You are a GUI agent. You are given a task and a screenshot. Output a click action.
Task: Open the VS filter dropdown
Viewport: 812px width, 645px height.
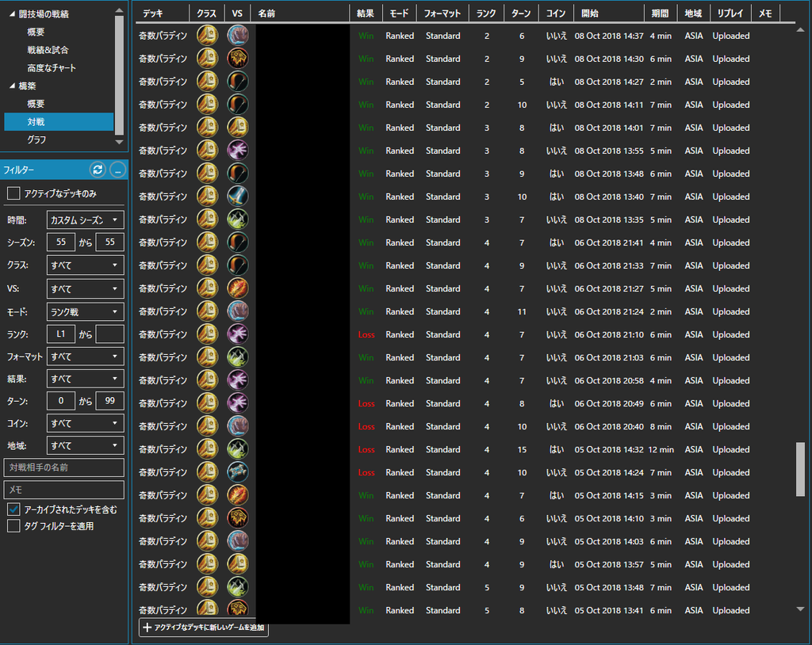[85, 289]
